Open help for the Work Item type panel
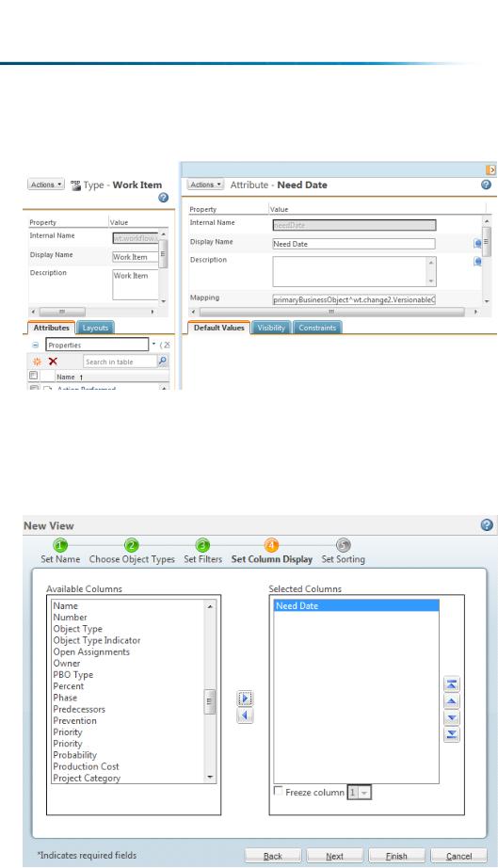Image resolution: width=498 pixels, height=868 pixels. click(x=163, y=198)
